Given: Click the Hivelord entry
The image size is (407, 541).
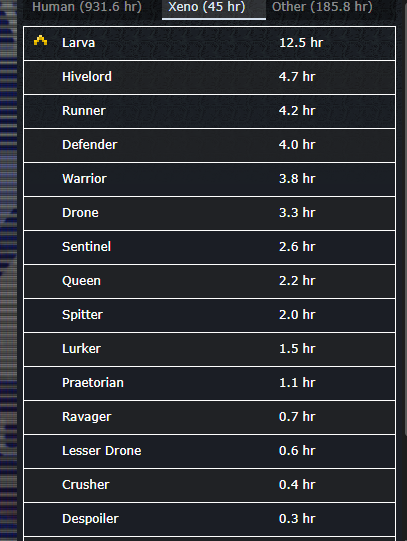Looking at the screenshot, I should tap(209, 77).
